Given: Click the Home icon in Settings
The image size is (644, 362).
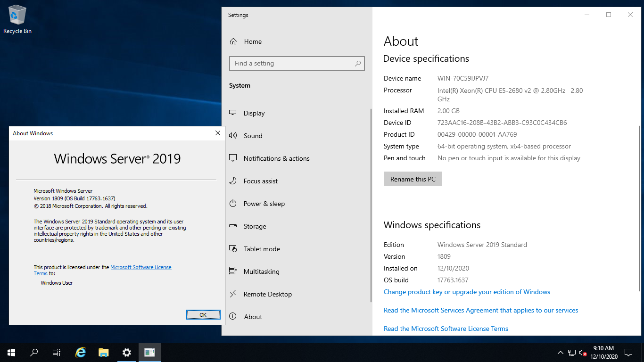Looking at the screenshot, I should click(233, 41).
